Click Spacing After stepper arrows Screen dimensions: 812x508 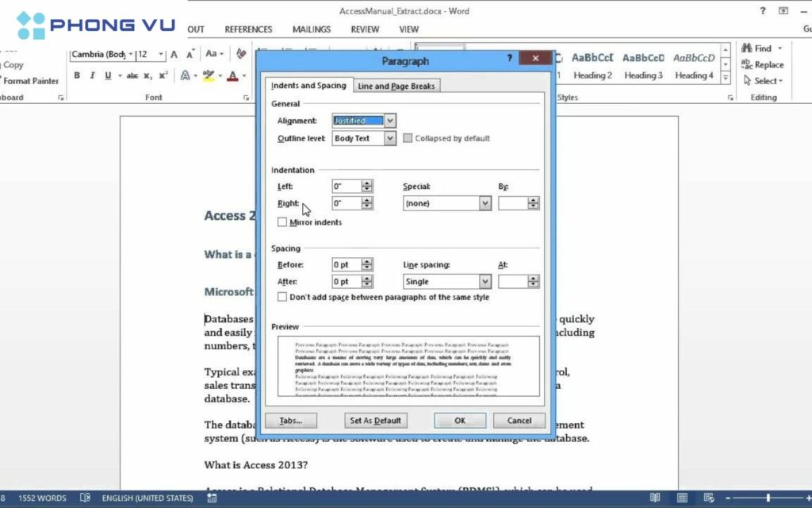[x=367, y=282]
